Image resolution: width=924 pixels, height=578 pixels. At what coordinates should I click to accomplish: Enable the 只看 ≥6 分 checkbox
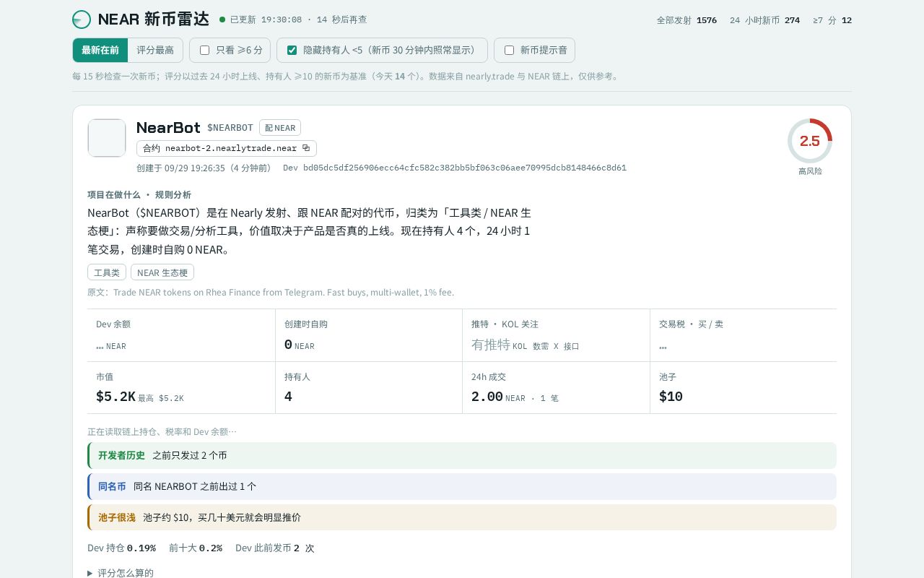[x=204, y=50]
